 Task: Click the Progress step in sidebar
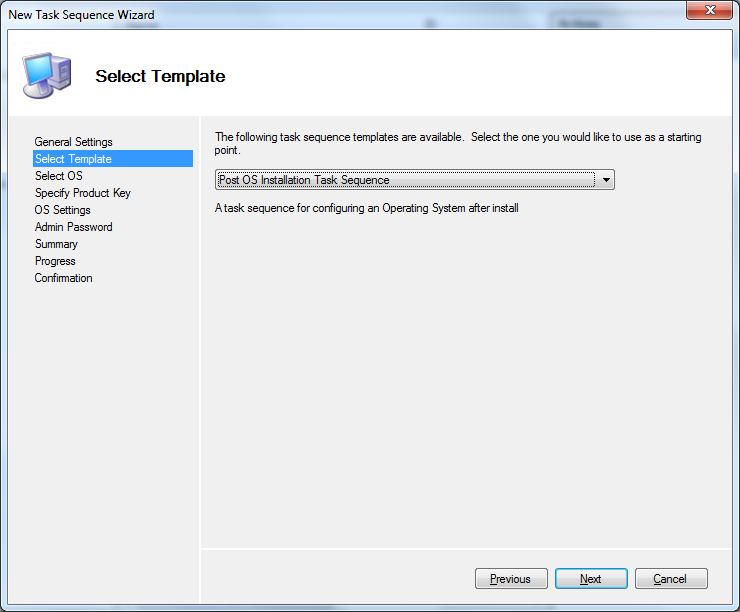pos(55,261)
